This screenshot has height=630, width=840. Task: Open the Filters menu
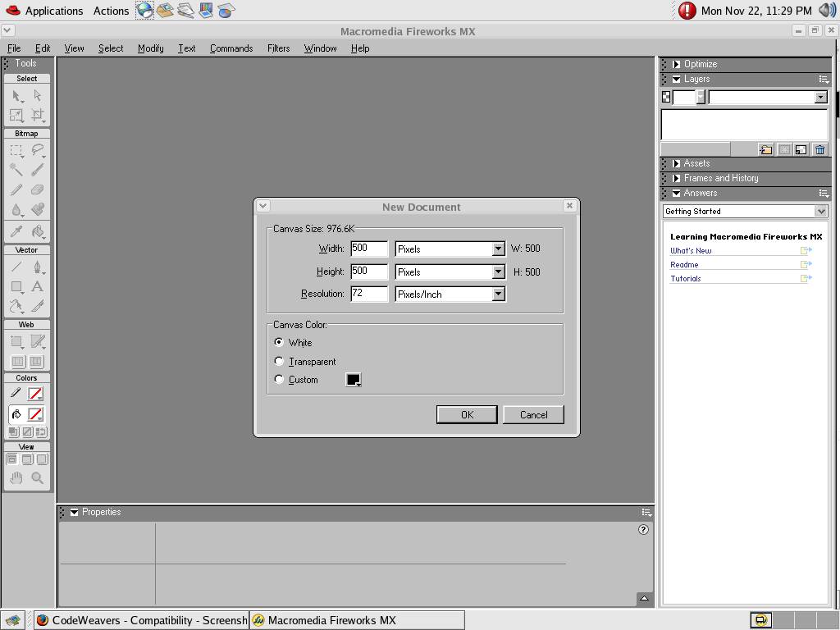(x=278, y=48)
